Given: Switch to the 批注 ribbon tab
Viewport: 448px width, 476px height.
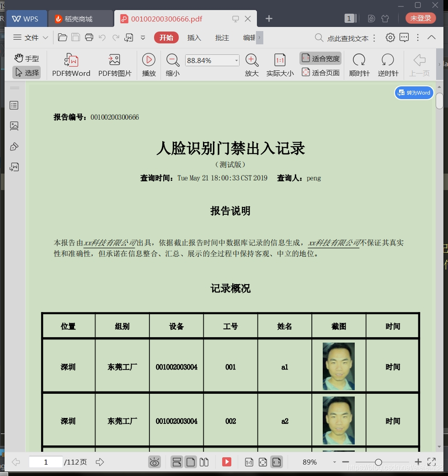Looking at the screenshot, I should (x=222, y=37).
